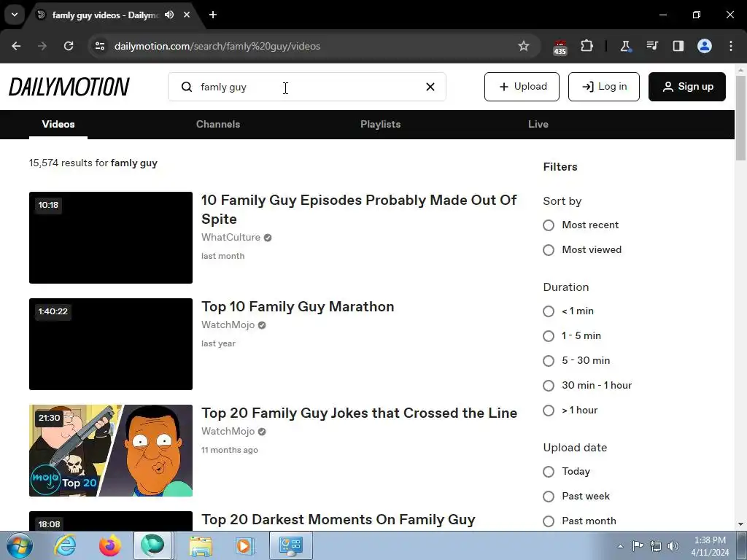The image size is (747, 560).
Task: Switch to the Channels tab
Action: pyautogui.click(x=218, y=124)
